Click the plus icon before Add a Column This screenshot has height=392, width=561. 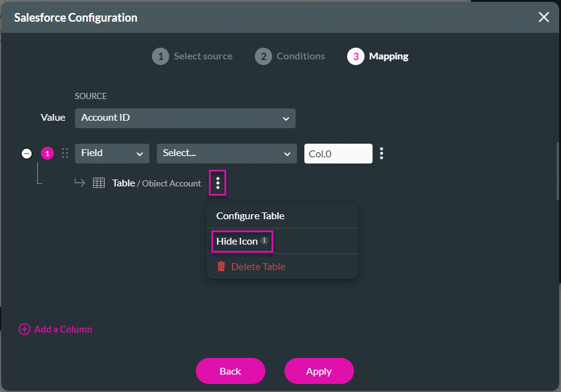coord(25,329)
